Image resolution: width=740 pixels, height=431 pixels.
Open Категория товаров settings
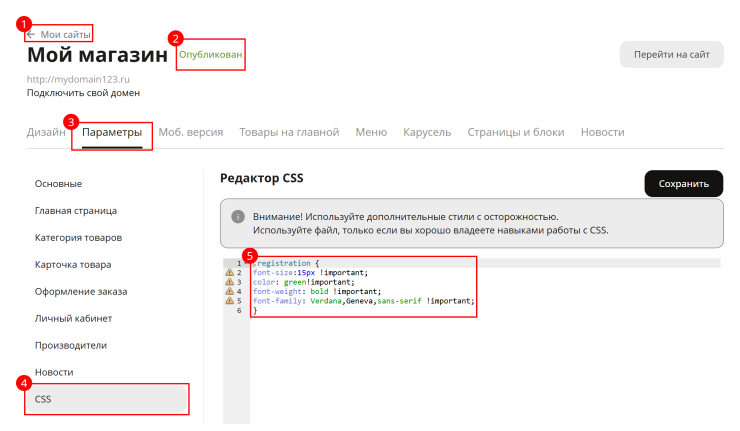[x=78, y=237]
